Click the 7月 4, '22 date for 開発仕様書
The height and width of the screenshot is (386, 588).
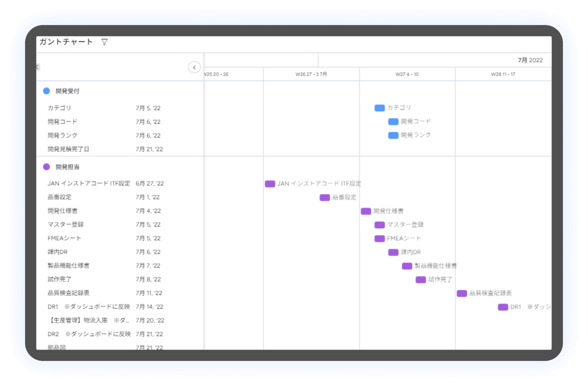pos(148,211)
